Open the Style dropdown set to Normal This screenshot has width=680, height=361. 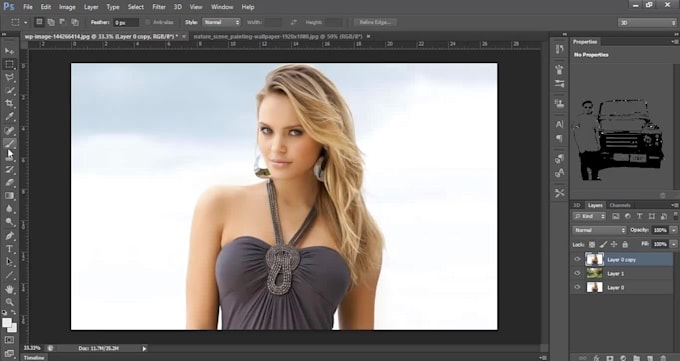click(221, 22)
